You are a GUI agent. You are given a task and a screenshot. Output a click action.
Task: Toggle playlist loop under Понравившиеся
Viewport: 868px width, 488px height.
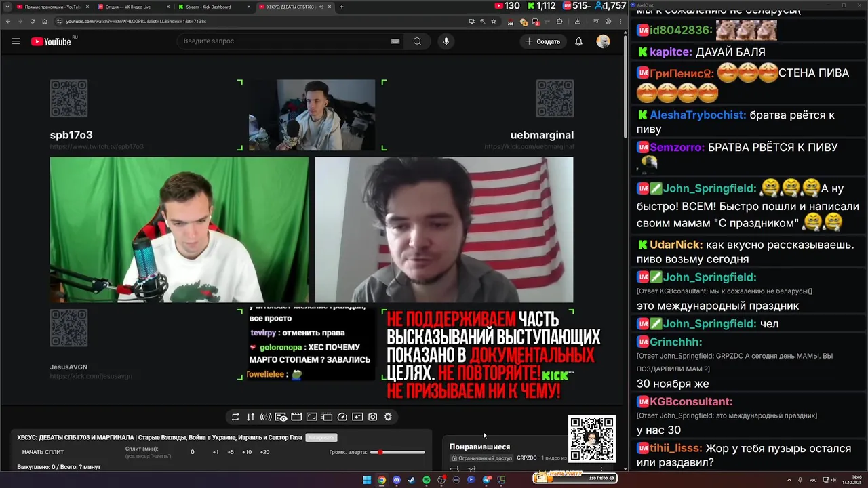(455, 468)
